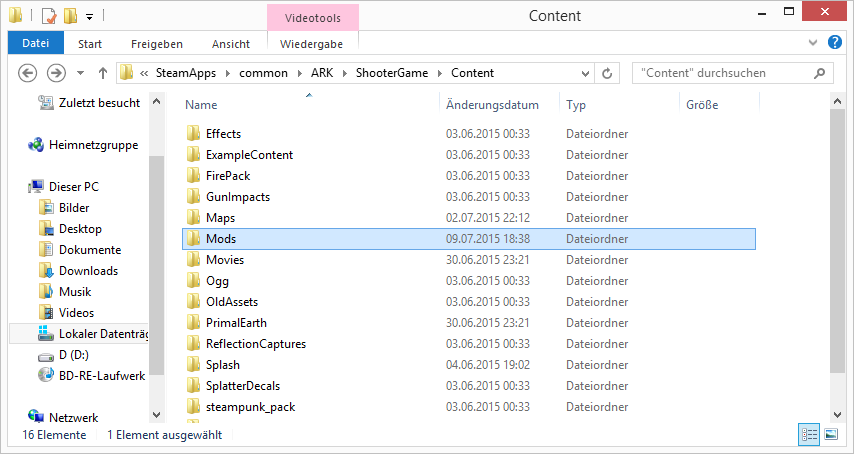Select the Maps folder
Screen dimensions: 854x454
click(220, 218)
